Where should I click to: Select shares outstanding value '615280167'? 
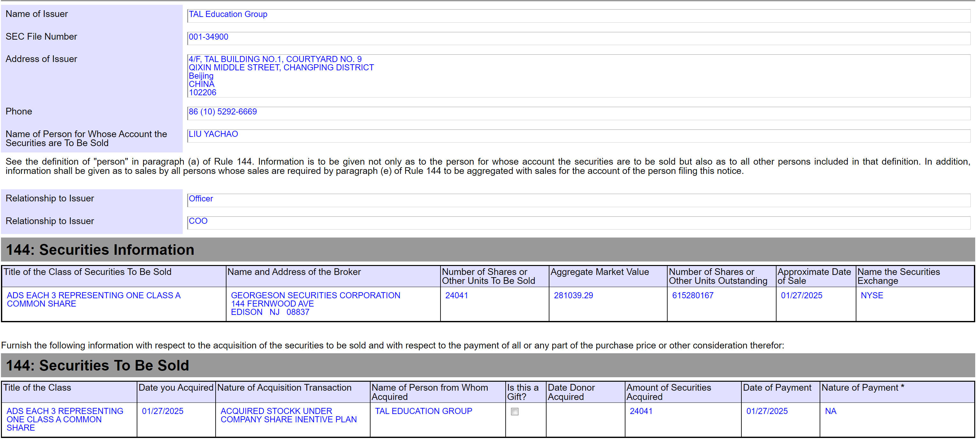click(x=693, y=295)
